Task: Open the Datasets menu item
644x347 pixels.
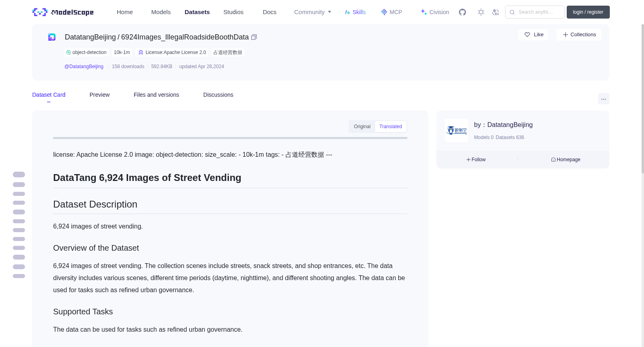Action: pyautogui.click(x=197, y=12)
